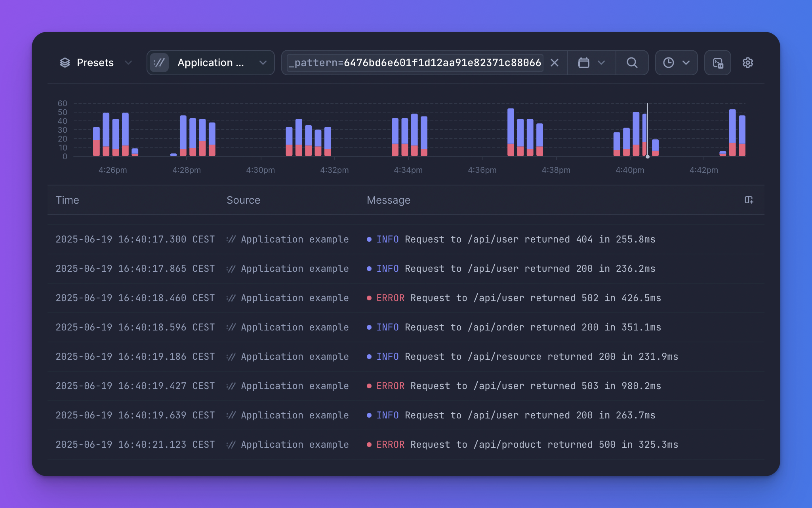
Task: Select the layers/stack icon beside Presets
Action: 65,63
